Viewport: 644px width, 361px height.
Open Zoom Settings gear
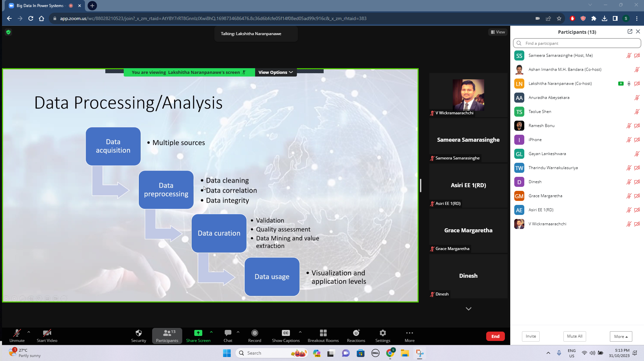coord(383,333)
